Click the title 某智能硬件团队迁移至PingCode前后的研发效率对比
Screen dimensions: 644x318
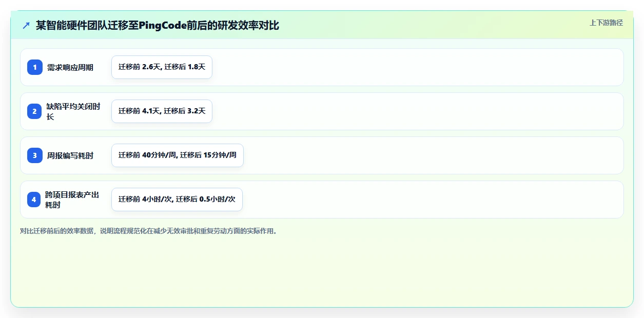(158, 25)
